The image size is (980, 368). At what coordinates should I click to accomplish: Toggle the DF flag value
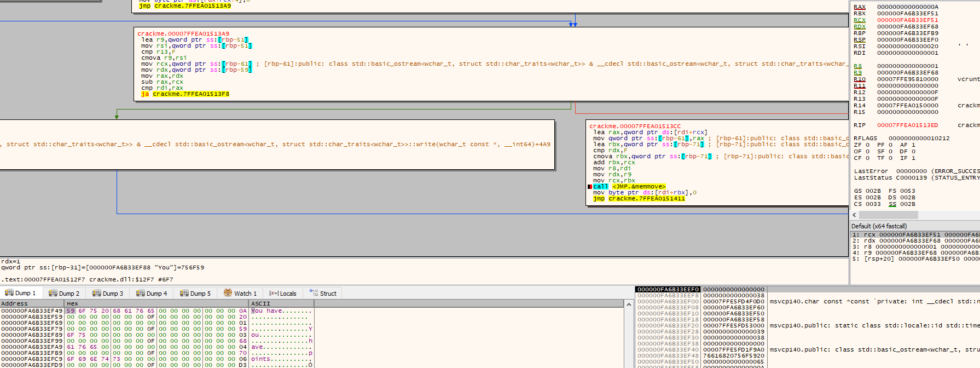(x=913, y=152)
